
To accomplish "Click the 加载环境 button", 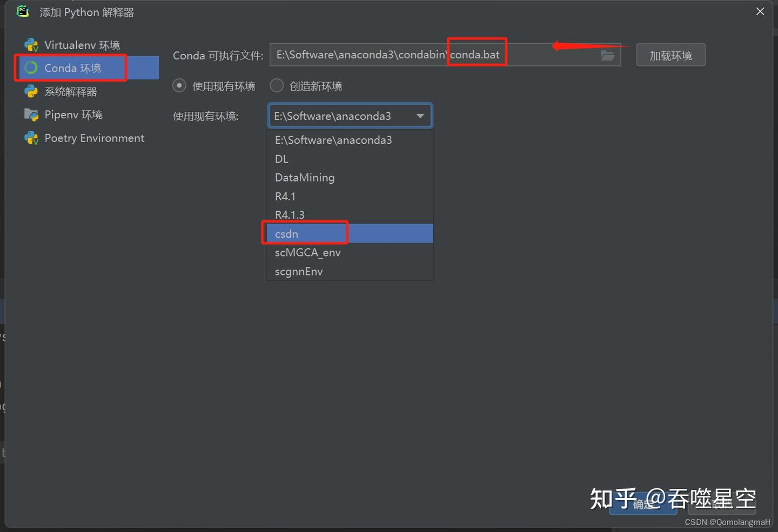I will [670, 55].
